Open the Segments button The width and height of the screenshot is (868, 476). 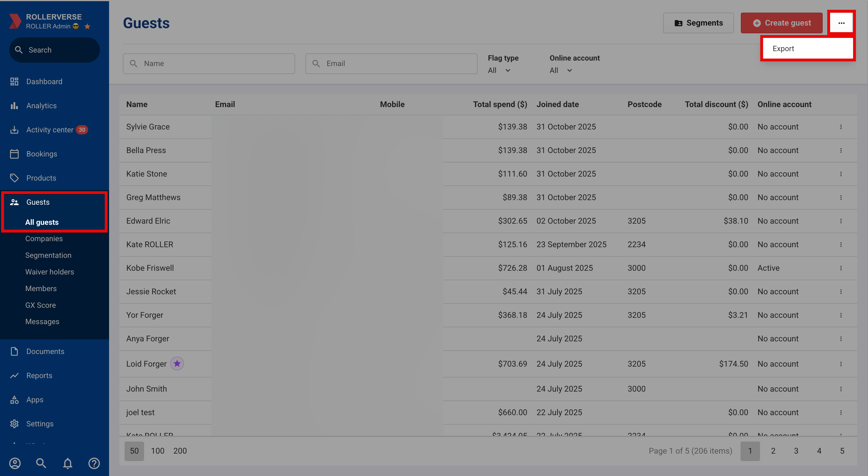[x=698, y=23]
